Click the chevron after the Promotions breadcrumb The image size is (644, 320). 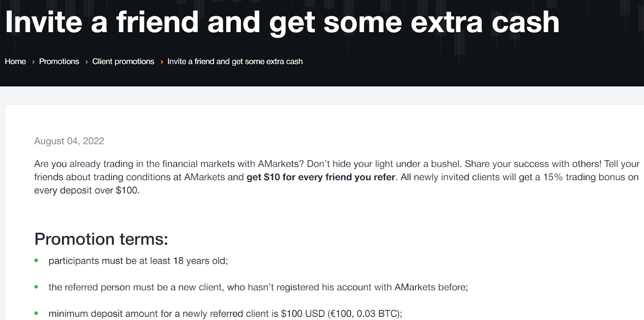click(87, 62)
